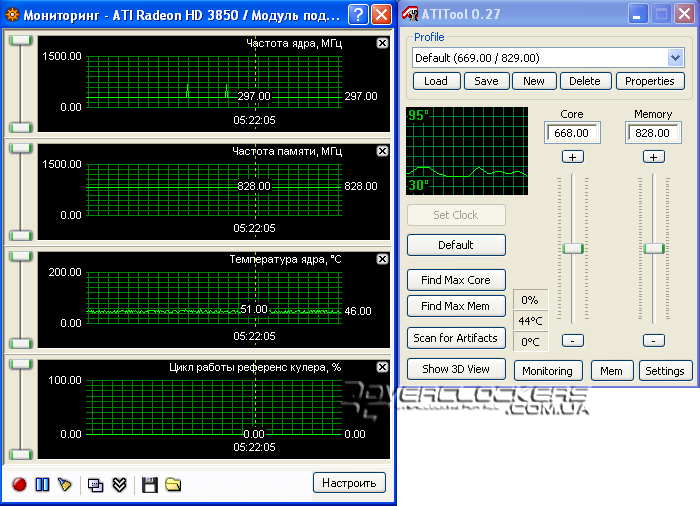Click Scan for Artifacts
This screenshot has width=700, height=506.
pos(456,338)
